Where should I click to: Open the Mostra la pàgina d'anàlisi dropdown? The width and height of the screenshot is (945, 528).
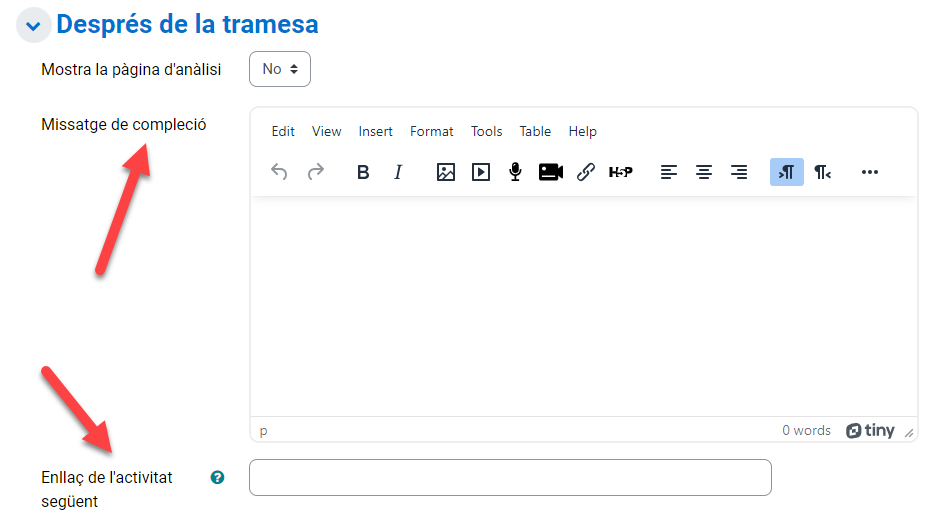[280, 69]
